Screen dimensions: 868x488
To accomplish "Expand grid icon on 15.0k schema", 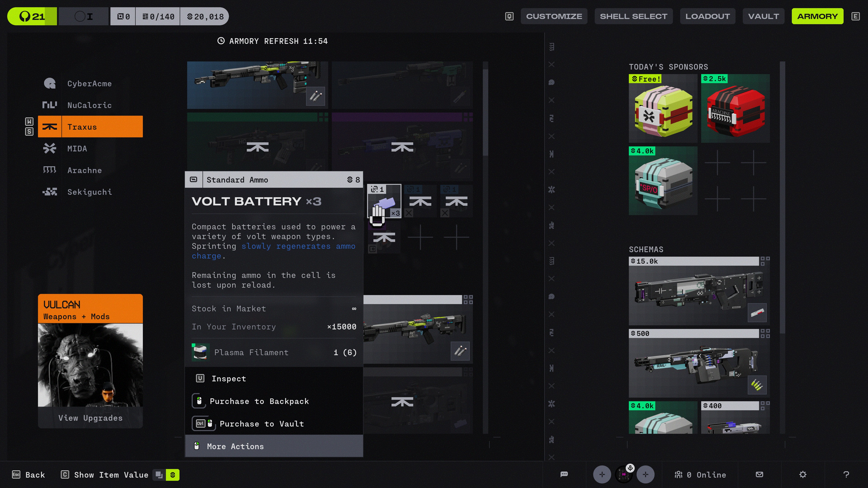I will (765, 261).
